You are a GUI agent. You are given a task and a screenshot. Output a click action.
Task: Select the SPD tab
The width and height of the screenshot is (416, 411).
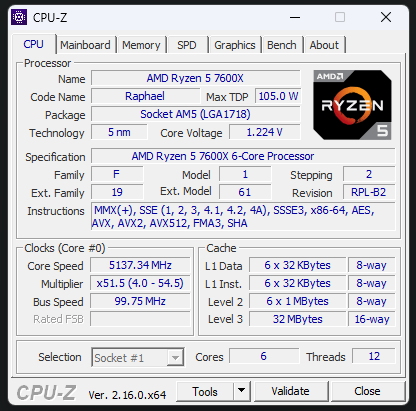click(187, 45)
